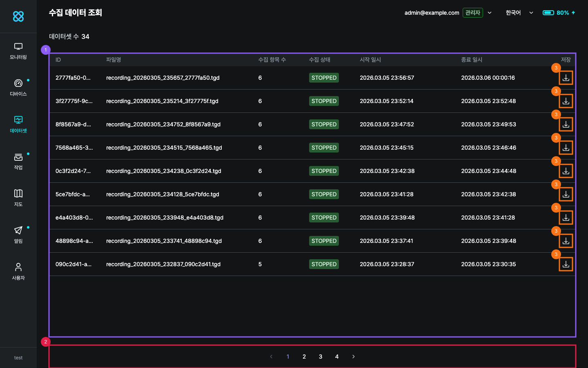
Task: Download the recording_20260305_234752_8f8567a9.tgd dataset
Action: 566,124
